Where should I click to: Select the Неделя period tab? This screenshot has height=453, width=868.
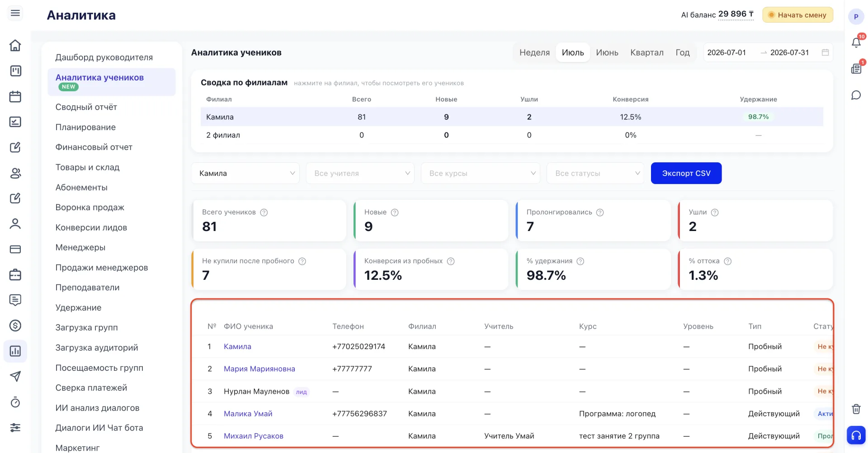[534, 52]
